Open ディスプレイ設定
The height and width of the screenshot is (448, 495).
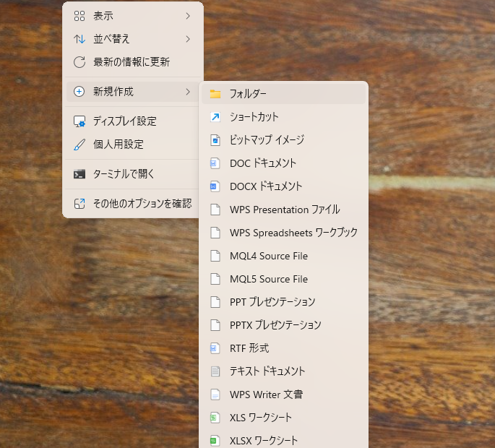[133, 121]
